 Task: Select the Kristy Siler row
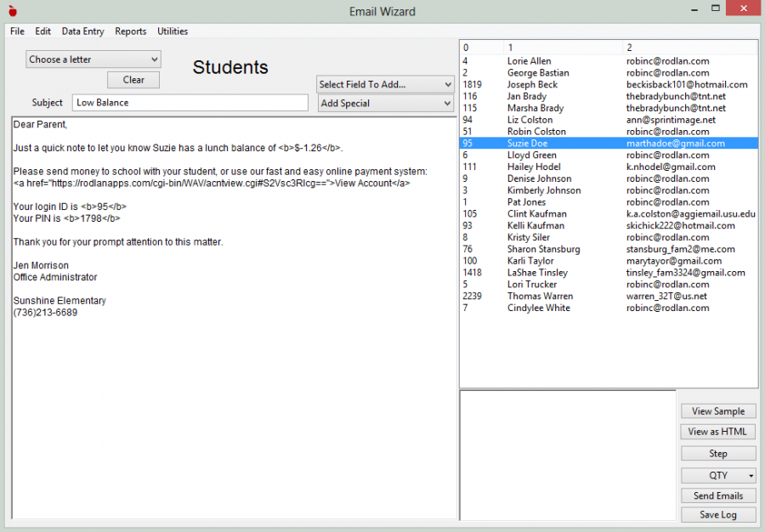click(x=609, y=237)
